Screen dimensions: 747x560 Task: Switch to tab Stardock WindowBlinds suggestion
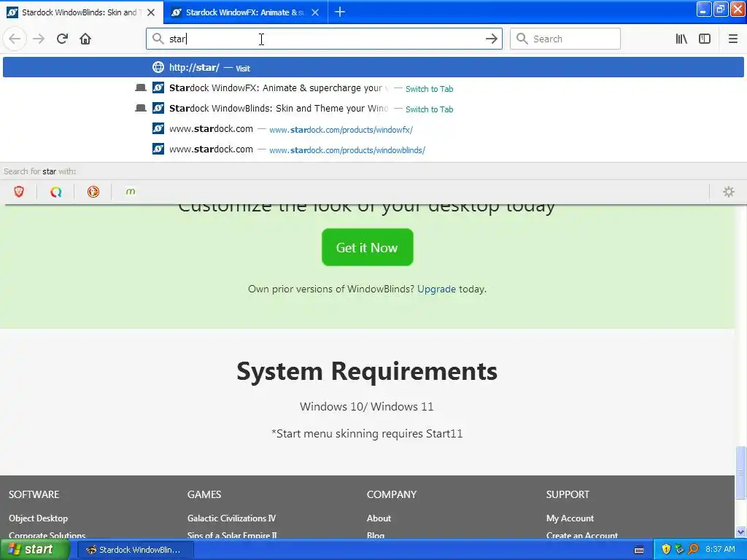pyautogui.click(x=373, y=109)
